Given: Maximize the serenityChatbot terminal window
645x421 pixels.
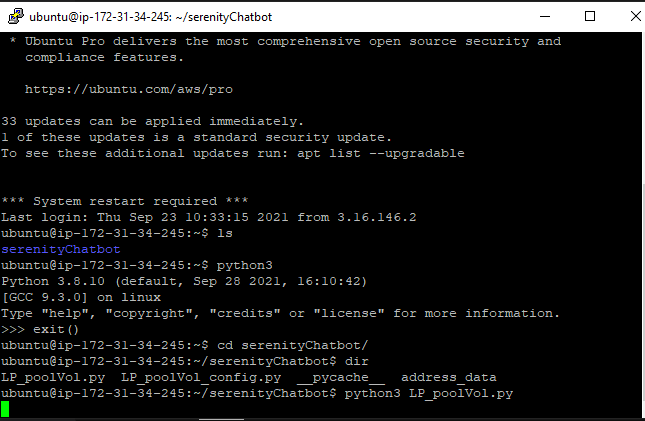Looking at the screenshot, I should coord(590,16).
